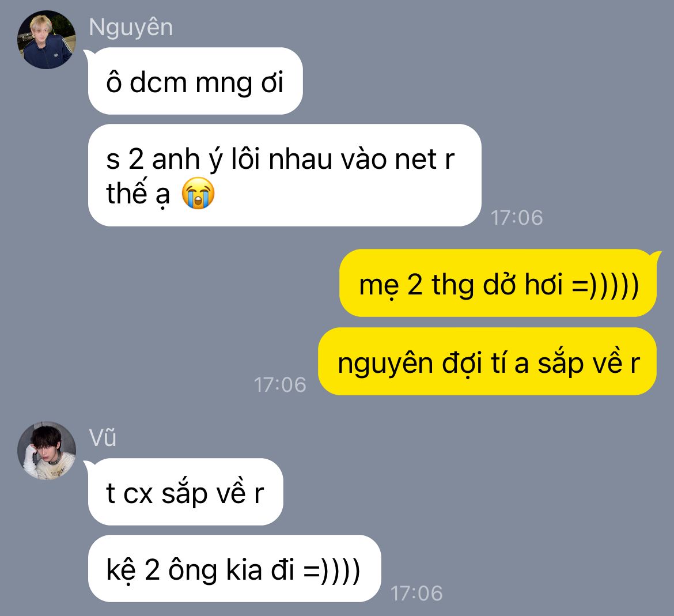Tap the 17:06 timestamp beside Nguyên's message

coord(517,217)
